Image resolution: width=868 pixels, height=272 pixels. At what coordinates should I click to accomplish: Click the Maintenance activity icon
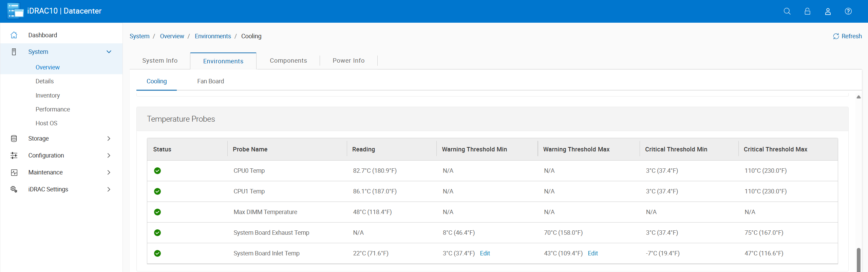pyautogui.click(x=14, y=172)
